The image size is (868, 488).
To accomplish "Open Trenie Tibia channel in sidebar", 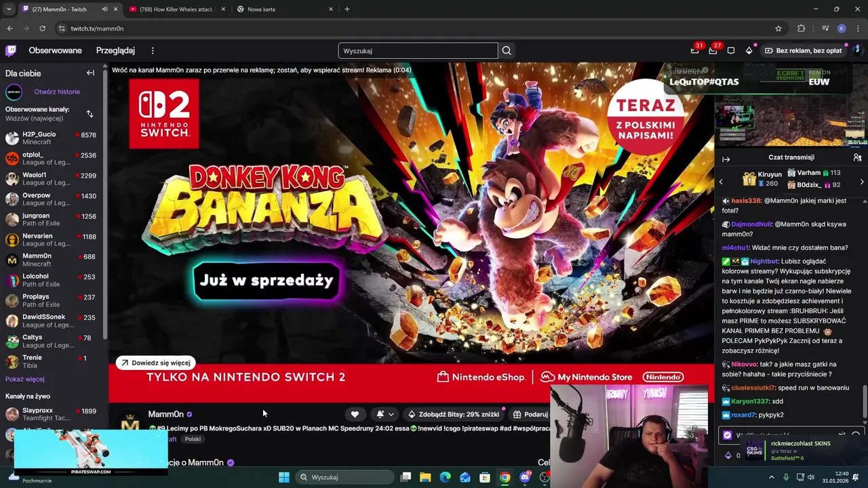I will 51,361.
